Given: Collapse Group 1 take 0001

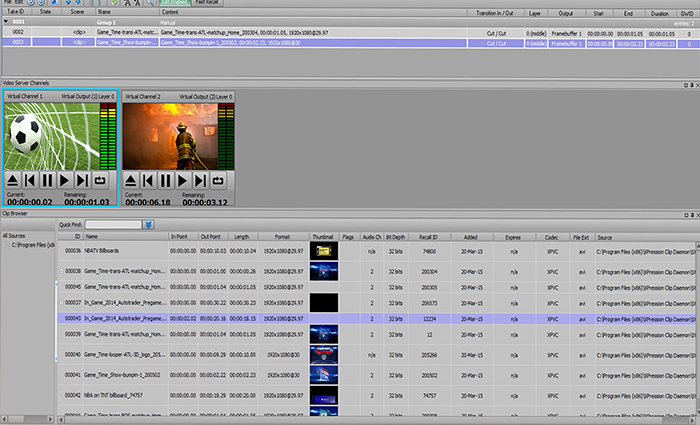Looking at the screenshot, I should 4,20.
